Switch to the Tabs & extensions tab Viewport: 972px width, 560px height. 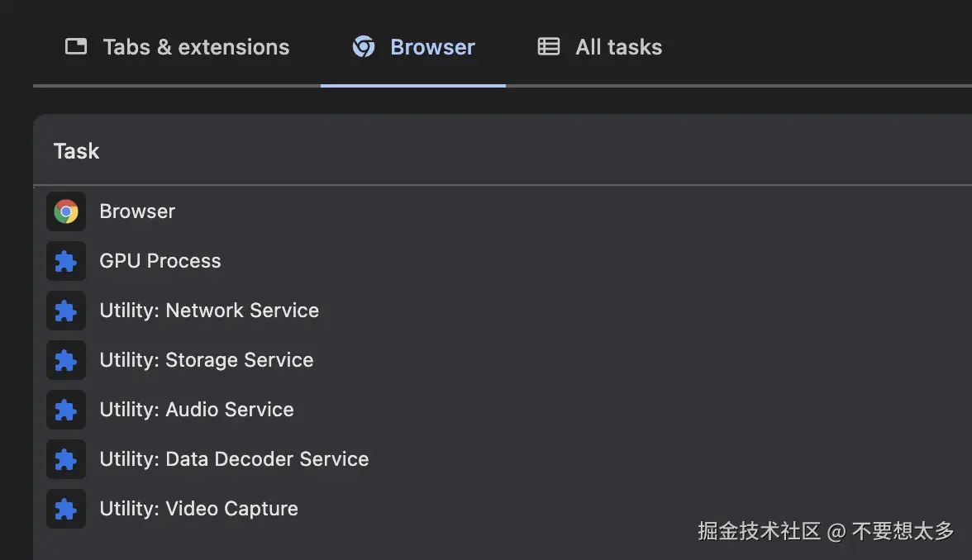(196, 47)
